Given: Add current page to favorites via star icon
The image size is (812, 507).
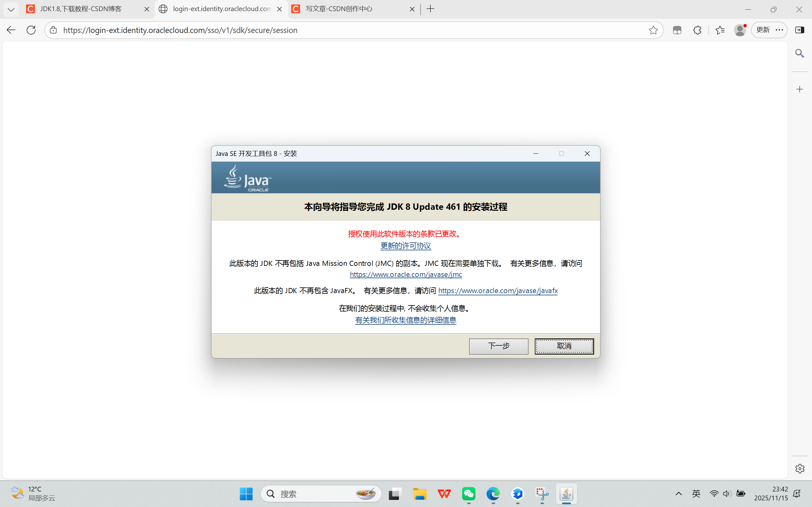Looking at the screenshot, I should [x=653, y=30].
